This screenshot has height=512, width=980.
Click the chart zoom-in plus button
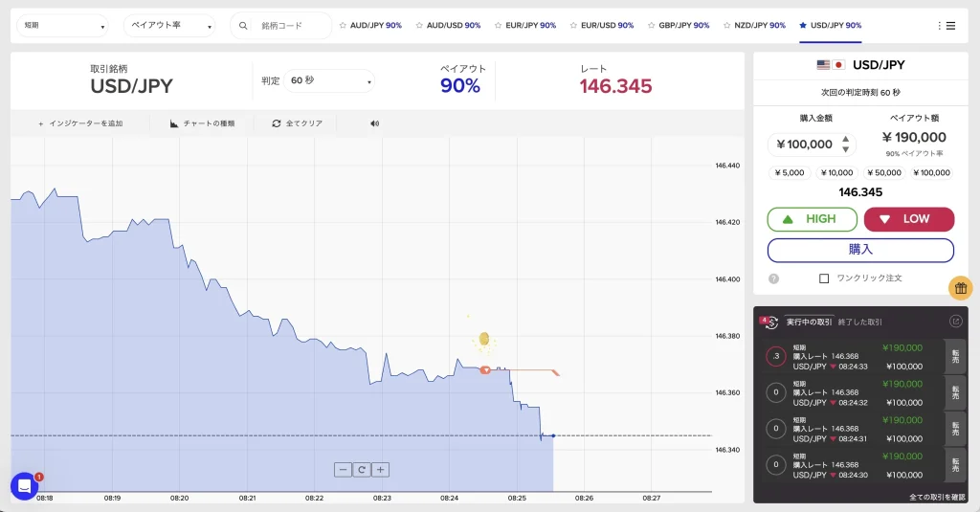[380, 469]
